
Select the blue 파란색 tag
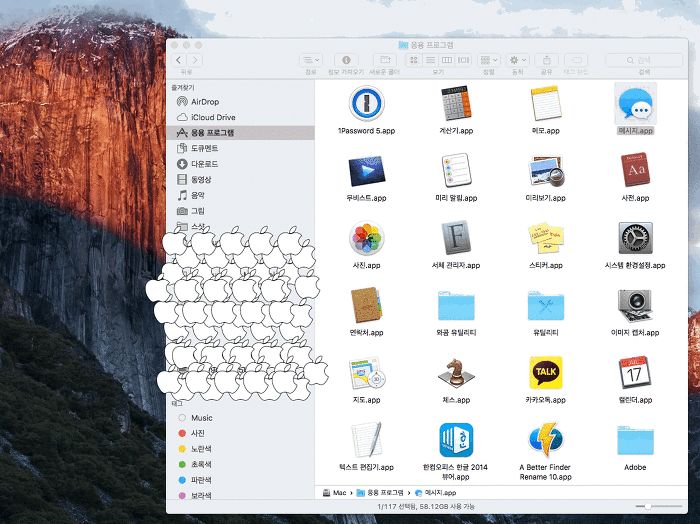point(240,480)
